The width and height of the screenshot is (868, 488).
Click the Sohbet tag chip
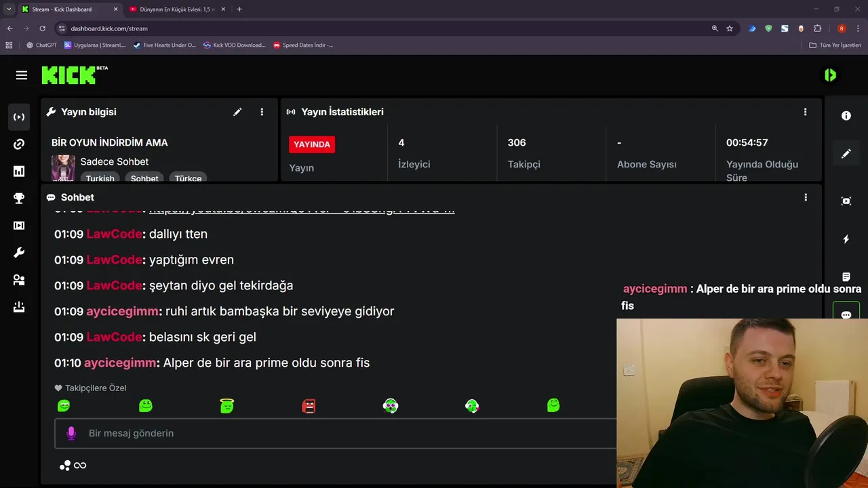[144, 178]
